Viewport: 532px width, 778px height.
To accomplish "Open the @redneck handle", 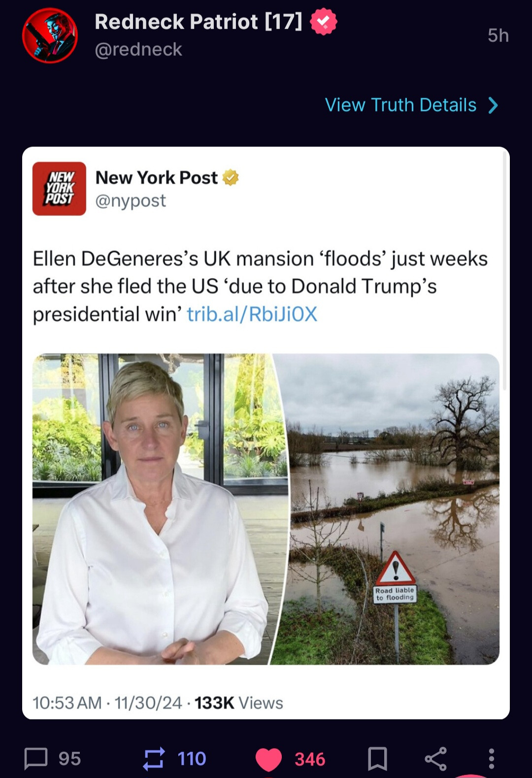I will (138, 49).
